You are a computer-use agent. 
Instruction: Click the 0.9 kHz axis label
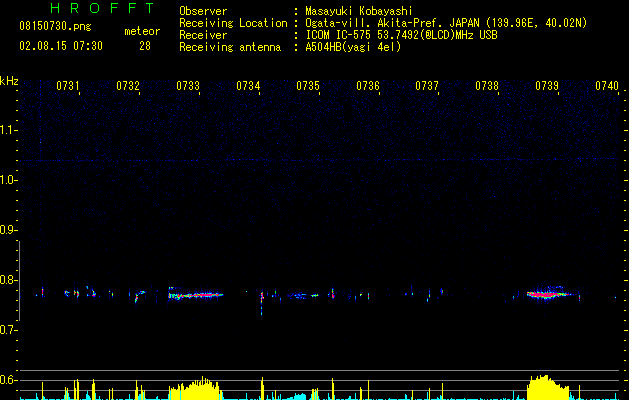tap(8, 230)
